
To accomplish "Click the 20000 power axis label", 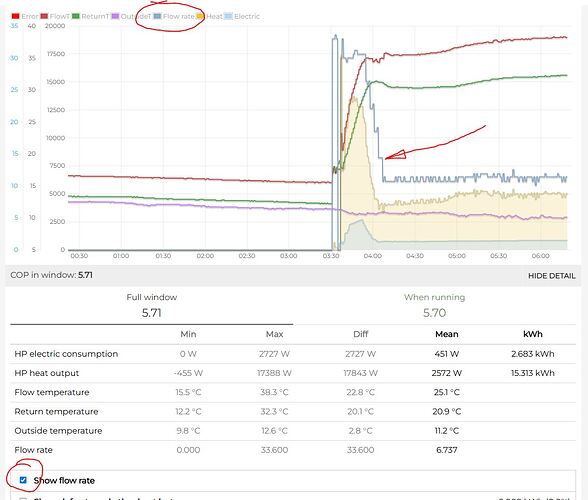I will pos(55,26).
